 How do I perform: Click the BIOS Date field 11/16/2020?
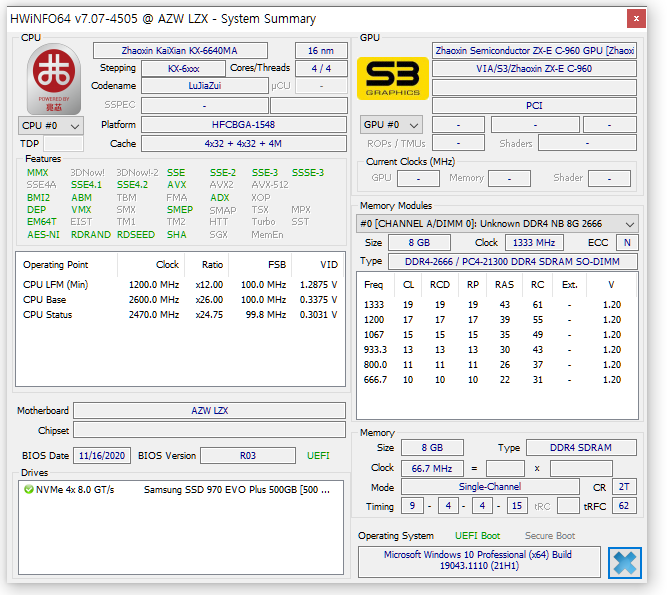(102, 456)
